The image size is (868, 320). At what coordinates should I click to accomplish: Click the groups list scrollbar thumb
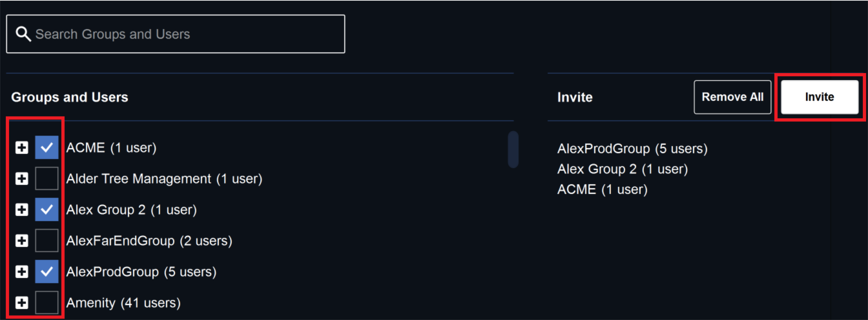pos(513,149)
